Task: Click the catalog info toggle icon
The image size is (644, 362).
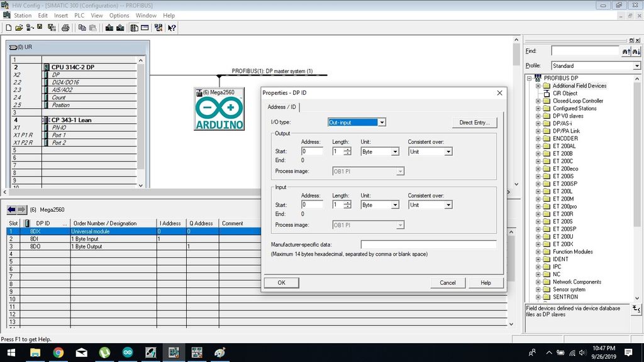Action: 636,309
